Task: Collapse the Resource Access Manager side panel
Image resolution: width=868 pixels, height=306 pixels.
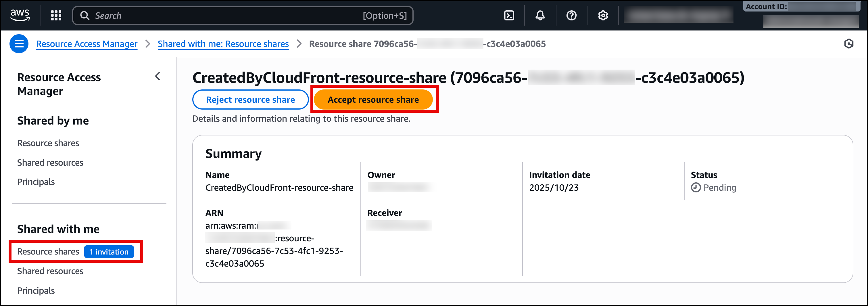Action: pos(157,76)
